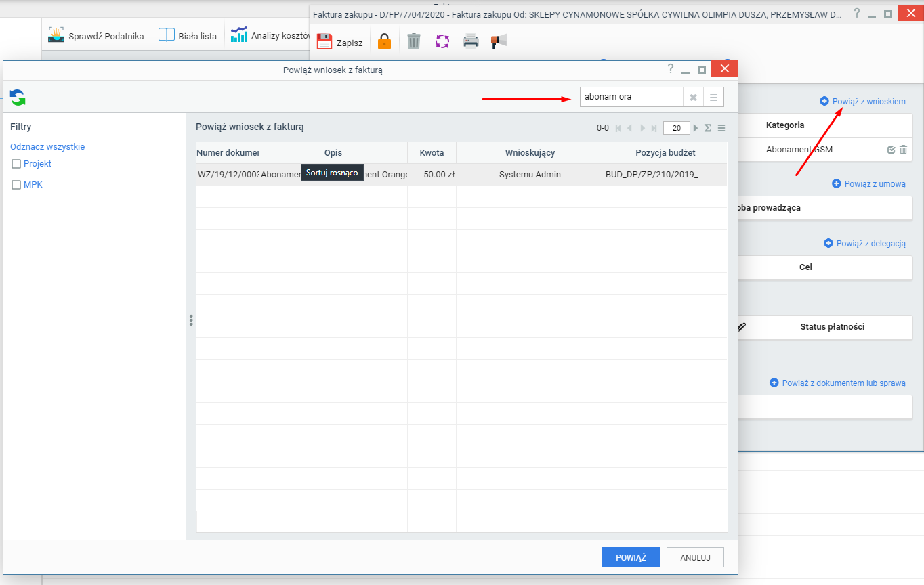The image size is (924, 585).
Task: Click the orange padlock icon
Action: coord(384,41)
